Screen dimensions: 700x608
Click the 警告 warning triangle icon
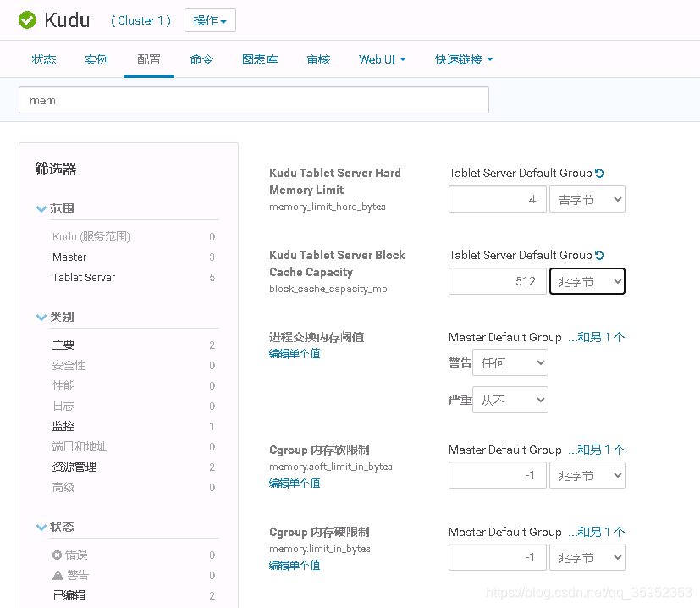(x=58, y=575)
